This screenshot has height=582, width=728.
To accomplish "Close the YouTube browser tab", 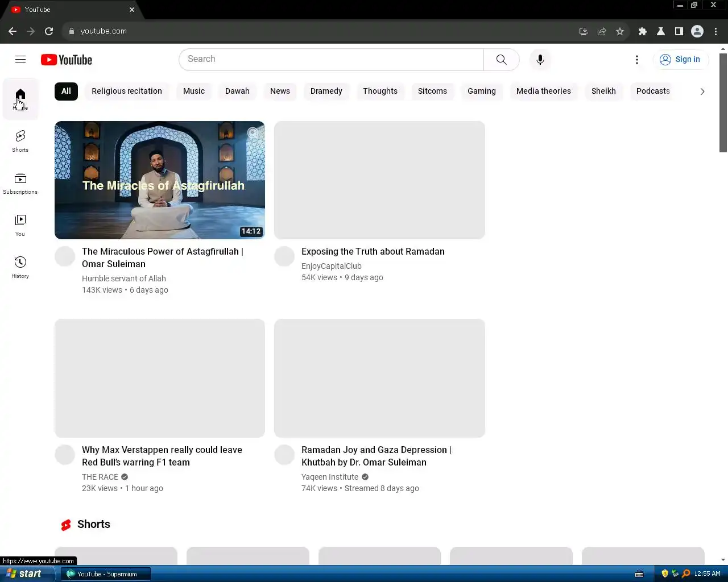I will [132, 10].
